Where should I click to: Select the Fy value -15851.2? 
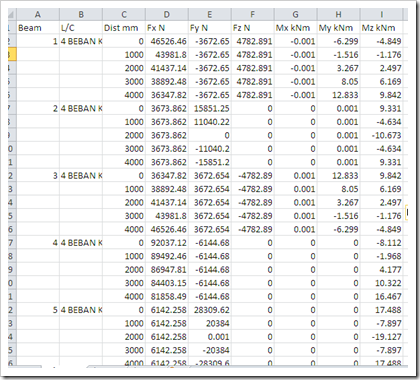point(210,162)
